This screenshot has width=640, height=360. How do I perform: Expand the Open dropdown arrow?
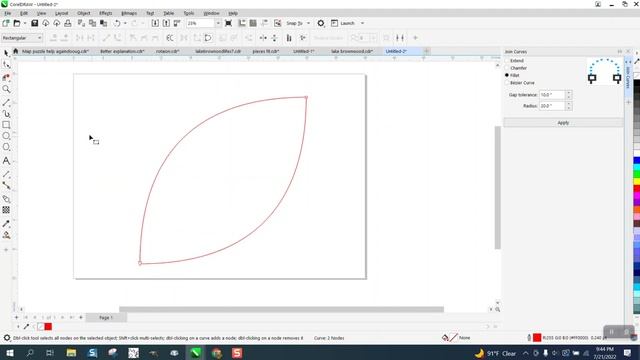pyautogui.click(x=24, y=23)
